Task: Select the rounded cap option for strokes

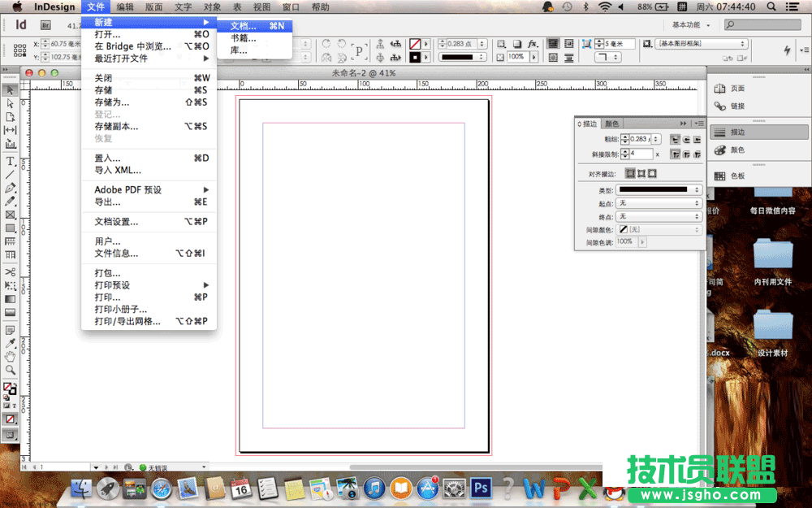Action: [685, 139]
